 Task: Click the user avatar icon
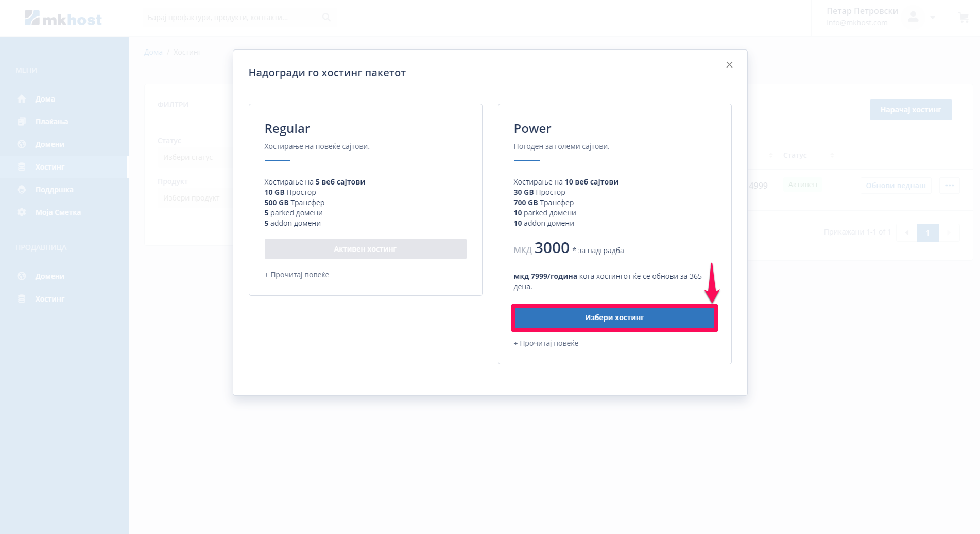point(913,17)
